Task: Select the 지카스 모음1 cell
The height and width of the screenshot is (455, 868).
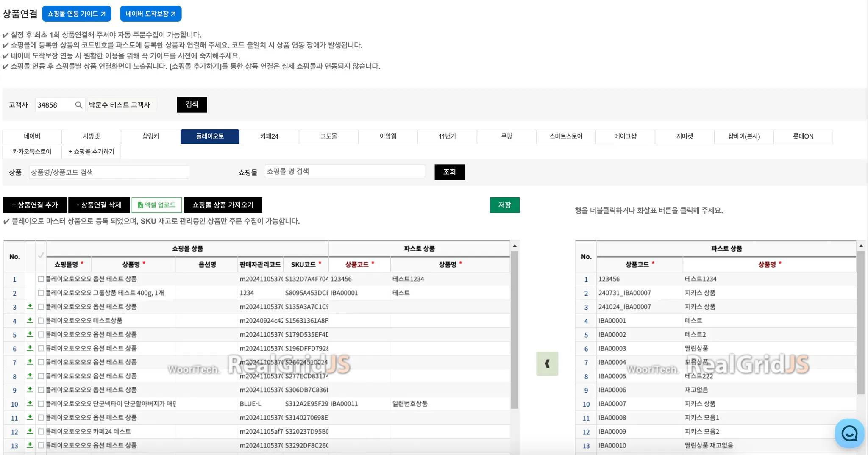Action: pos(770,418)
